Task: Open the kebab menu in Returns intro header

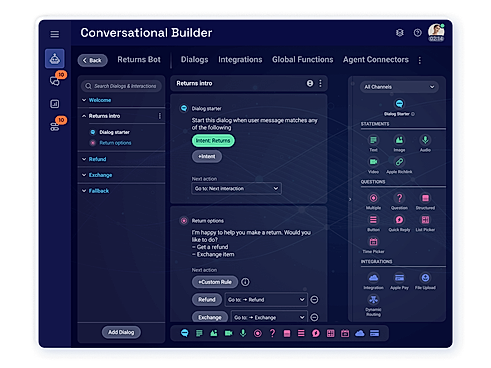Action: tap(320, 83)
